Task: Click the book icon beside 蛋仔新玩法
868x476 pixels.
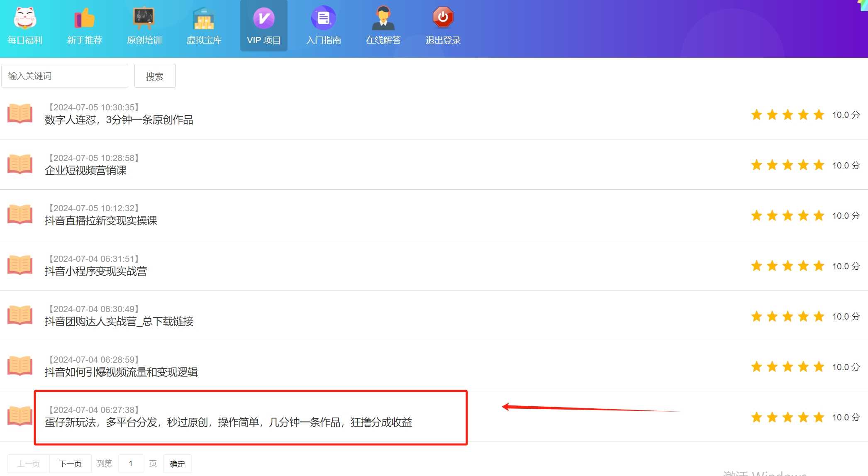Action: (x=20, y=416)
